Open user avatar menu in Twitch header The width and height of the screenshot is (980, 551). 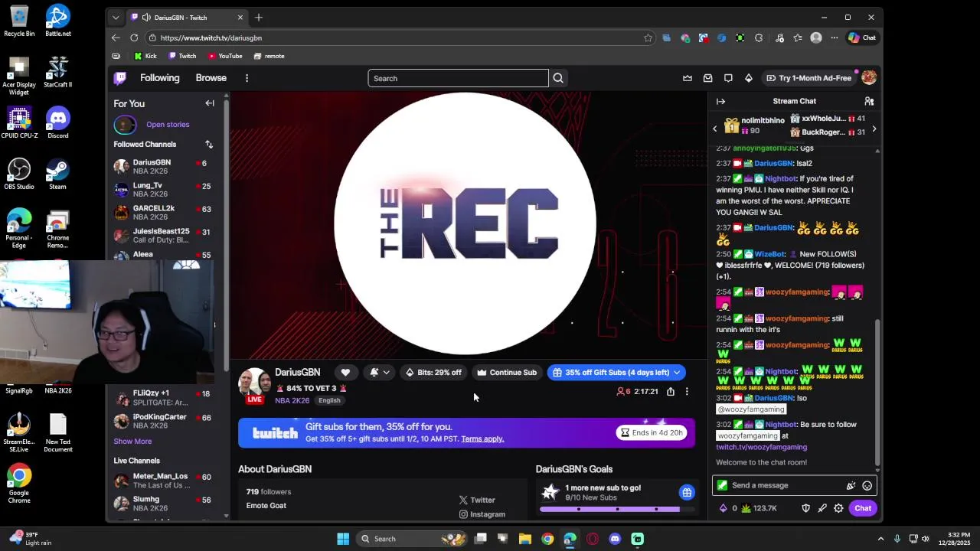tap(868, 78)
